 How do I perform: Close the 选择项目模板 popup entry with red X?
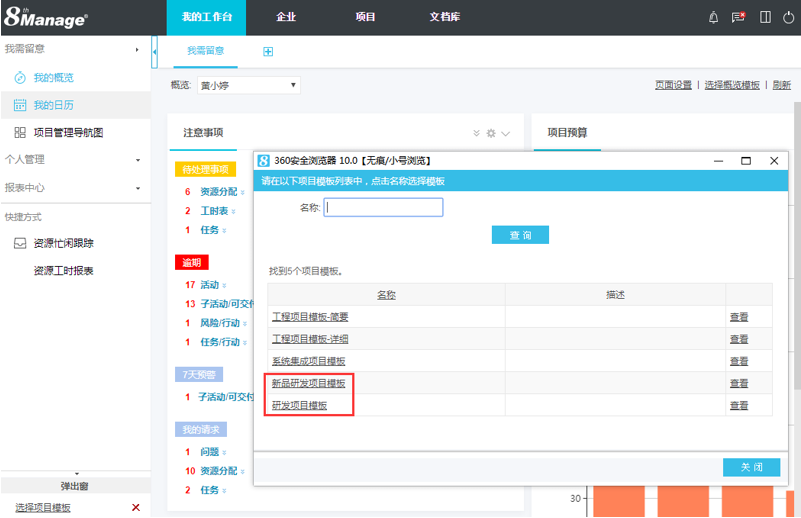136,508
